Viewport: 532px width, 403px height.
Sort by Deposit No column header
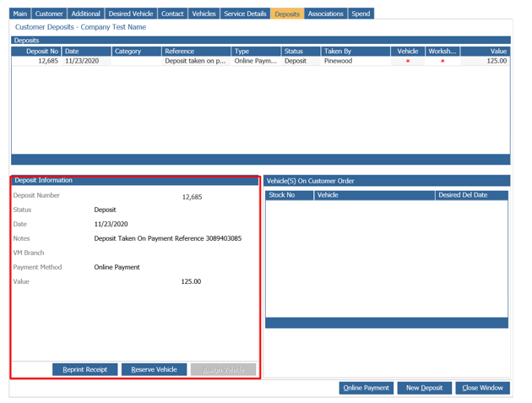pos(36,52)
